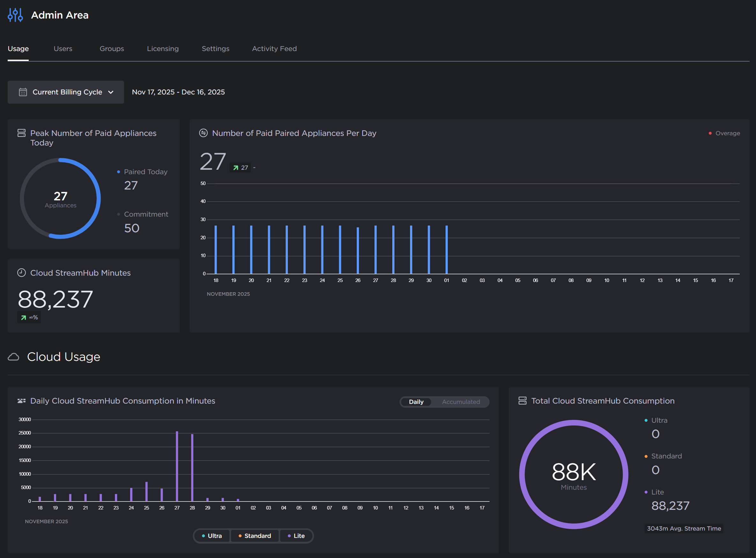Screen dimensions: 756x558
Task: Toggle the Standard series legend button
Action: pos(255,536)
